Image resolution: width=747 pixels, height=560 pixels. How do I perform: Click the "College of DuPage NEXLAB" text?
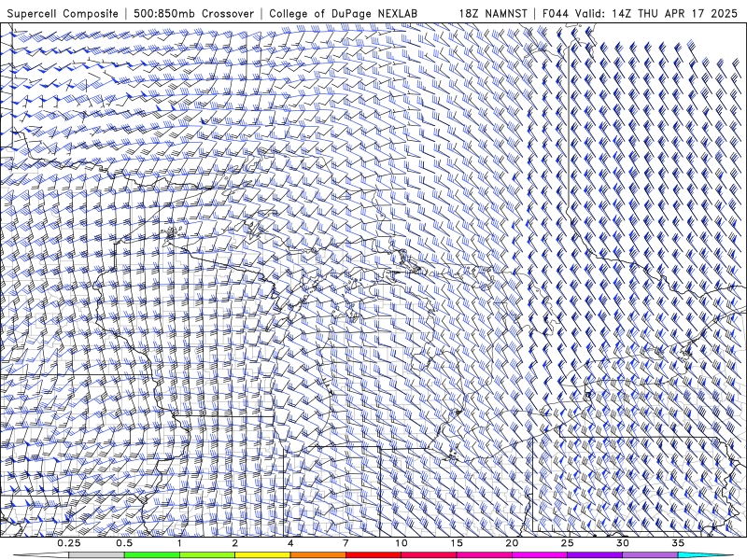pos(343,13)
